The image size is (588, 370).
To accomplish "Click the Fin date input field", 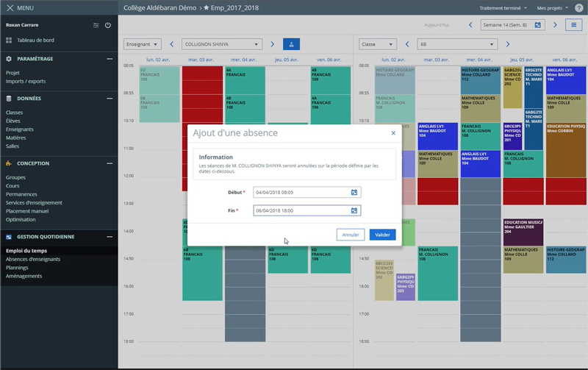I will coord(300,210).
